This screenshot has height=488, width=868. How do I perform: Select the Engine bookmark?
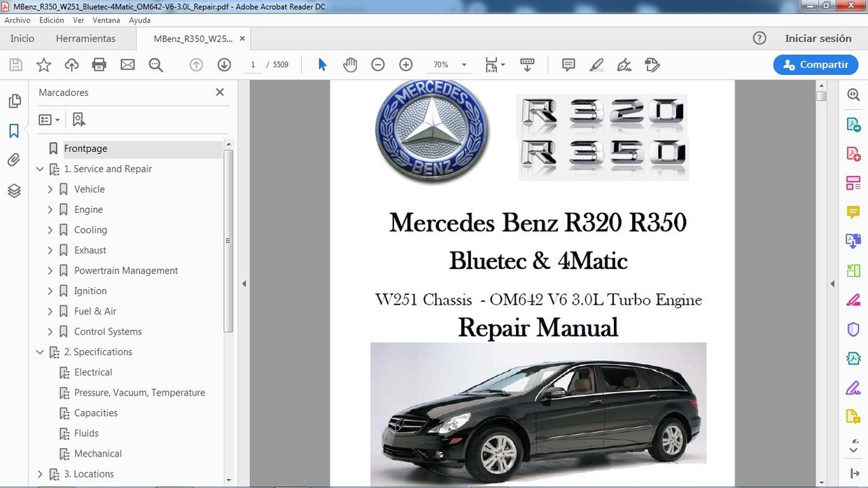[89, 209]
